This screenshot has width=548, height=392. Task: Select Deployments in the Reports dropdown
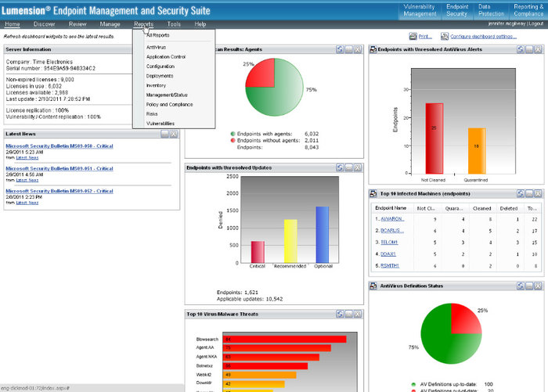tap(160, 76)
